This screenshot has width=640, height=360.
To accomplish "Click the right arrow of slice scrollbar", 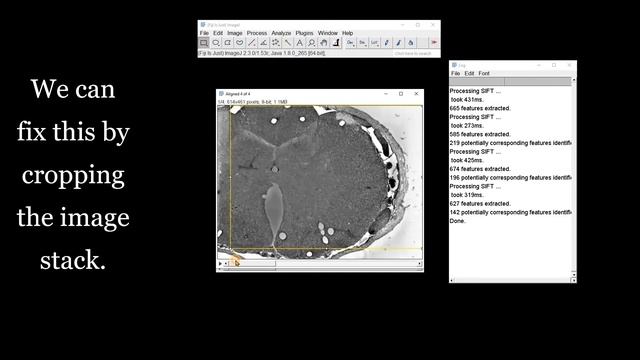I will point(420,264).
